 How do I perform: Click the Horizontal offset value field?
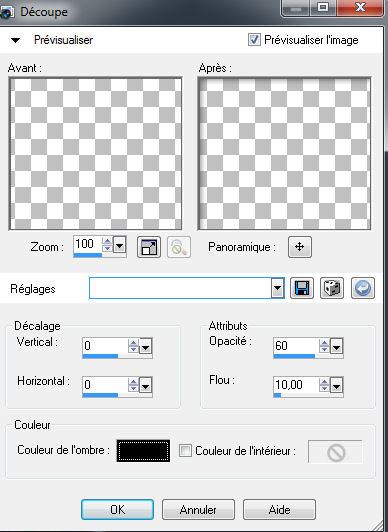point(105,385)
